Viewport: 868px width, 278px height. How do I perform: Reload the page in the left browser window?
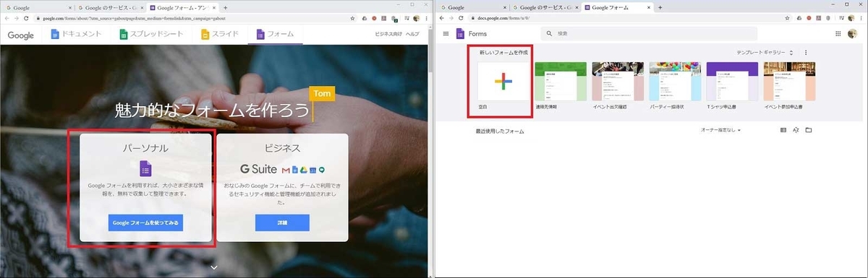pyautogui.click(x=25, y=18)
